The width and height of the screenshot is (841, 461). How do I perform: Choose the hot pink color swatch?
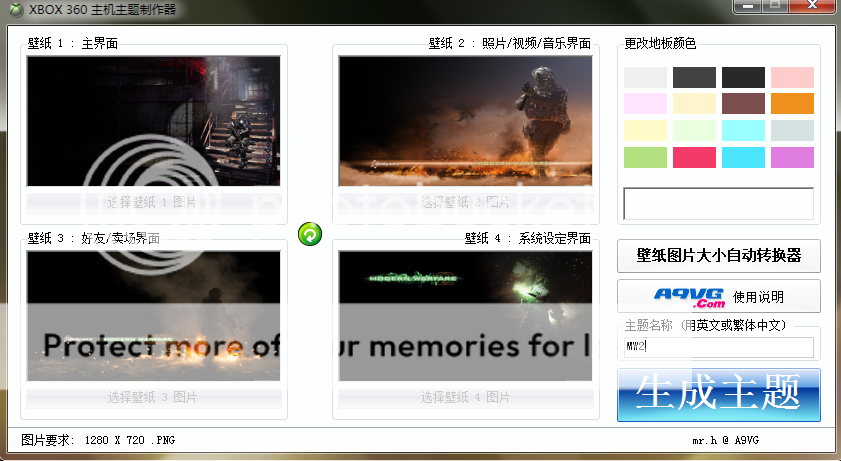coord(694,158)
